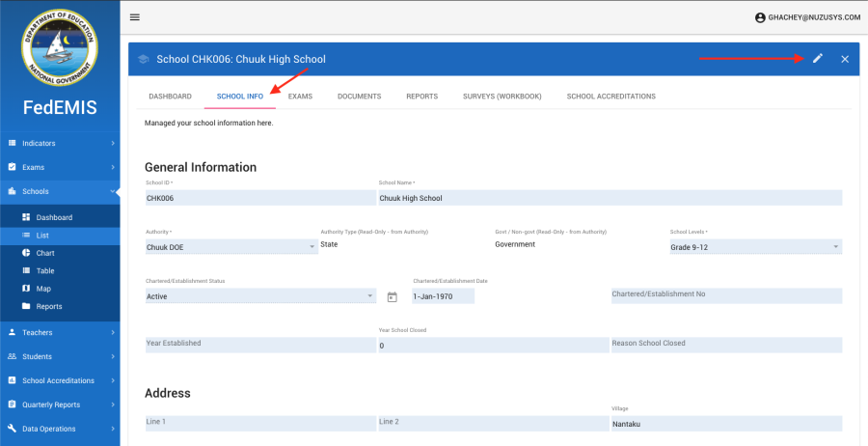Screen dimensions: 868x446
Task: Close the school panel with X
Action: tap(845, 59)
